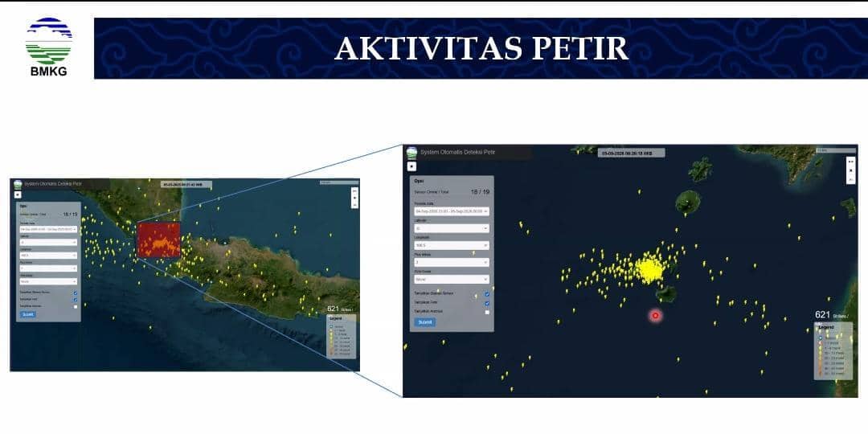Check the empty third checkbox in the smaller map's panel
Screen dimensions: 868x434
point(76,307)
